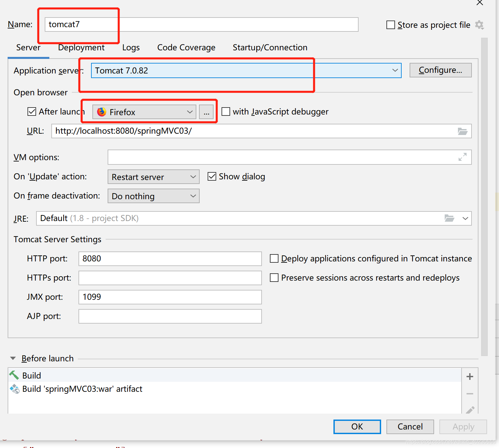Screen dimensions: 499x448
Task: Click the URL input field
Action: point(261,131)
